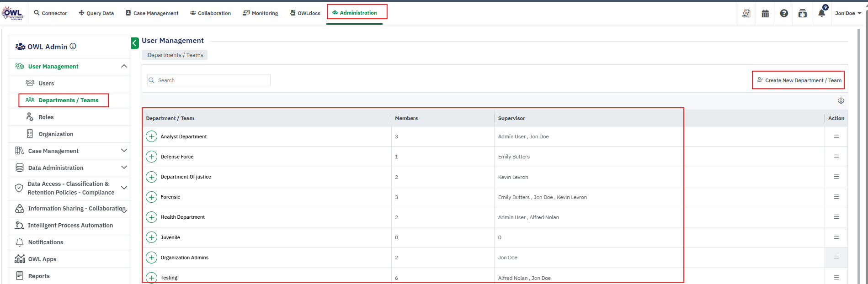Expand the Juvenile team row
Screen dimensions: 868x284
click(x=151, y=237)
